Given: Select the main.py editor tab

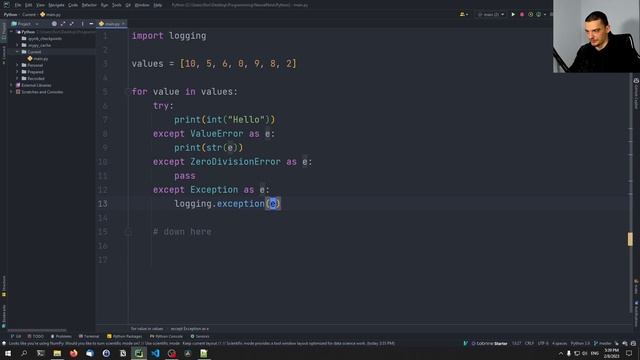Looking at the screenshot, I should coord(111,24).
